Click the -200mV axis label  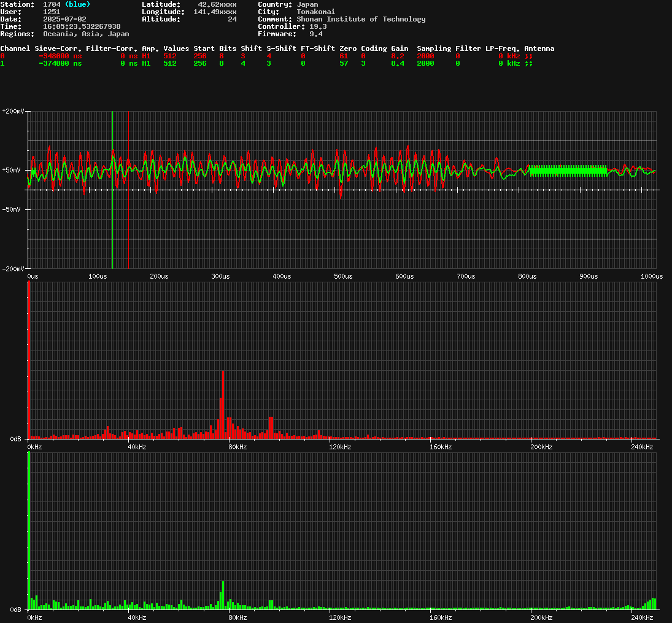(x=14, y=269)
